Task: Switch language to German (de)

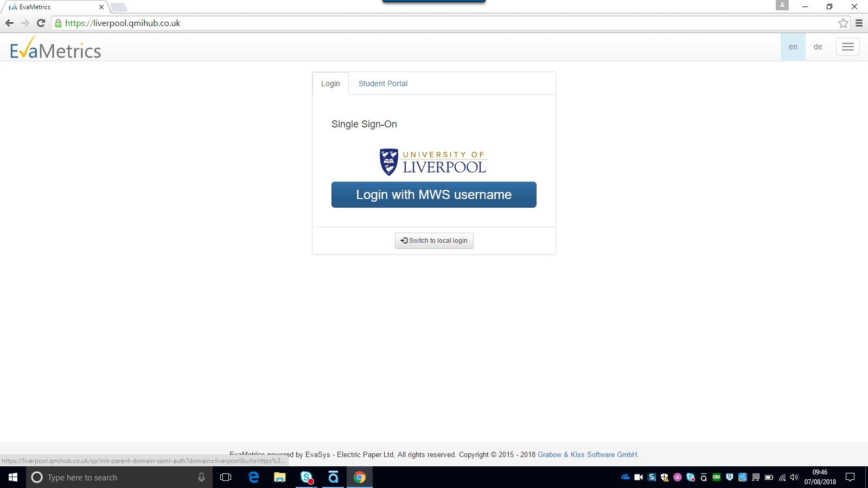Action: pos(818,47)
